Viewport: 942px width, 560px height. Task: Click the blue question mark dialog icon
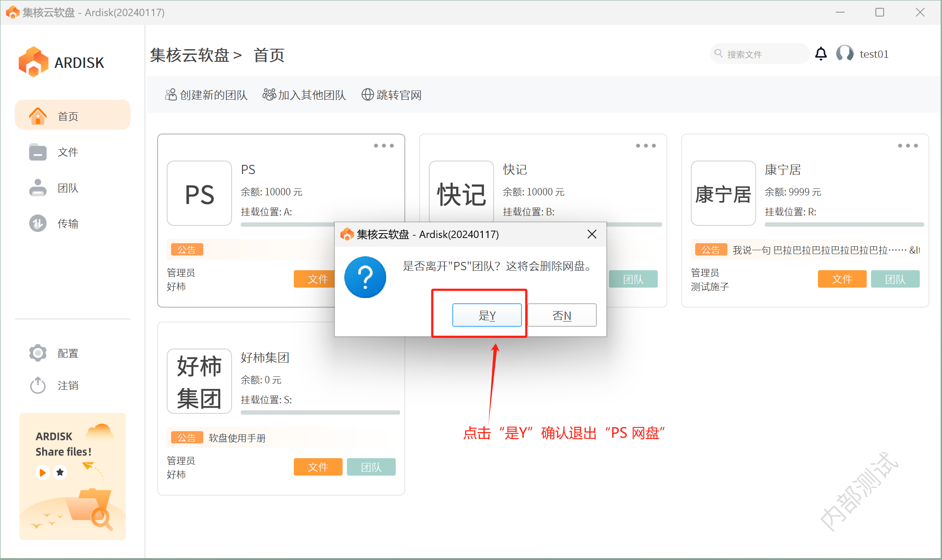pyautogui.click(x=365, y=277)
